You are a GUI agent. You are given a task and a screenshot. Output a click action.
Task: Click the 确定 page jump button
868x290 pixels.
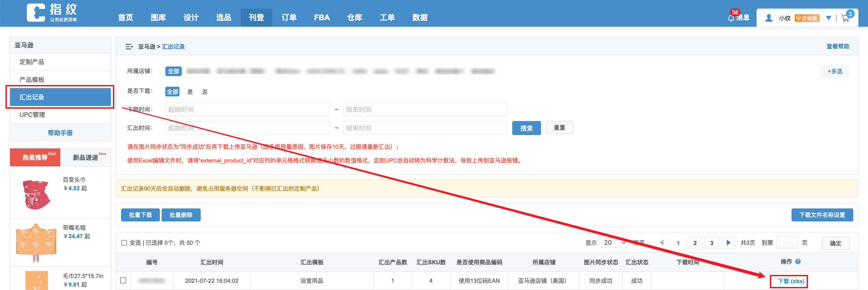point(836,243)
